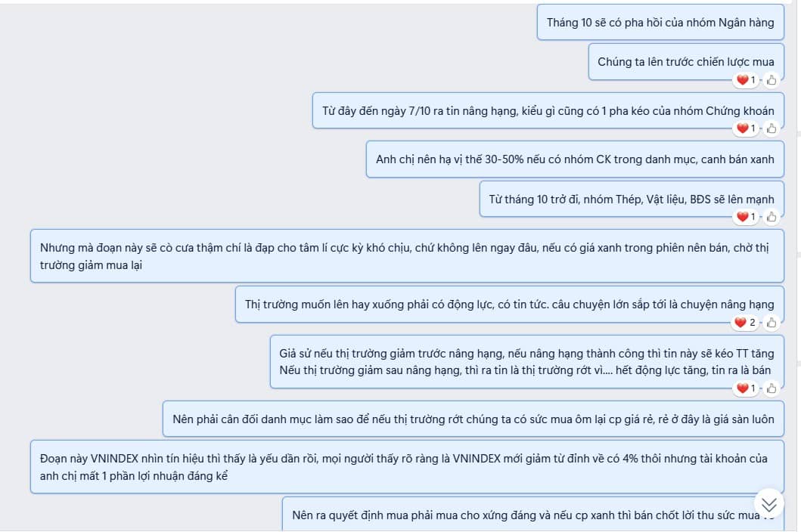Click the 'Thị trường muốn lên hay xuống' message bubble

tap(510, 305)
